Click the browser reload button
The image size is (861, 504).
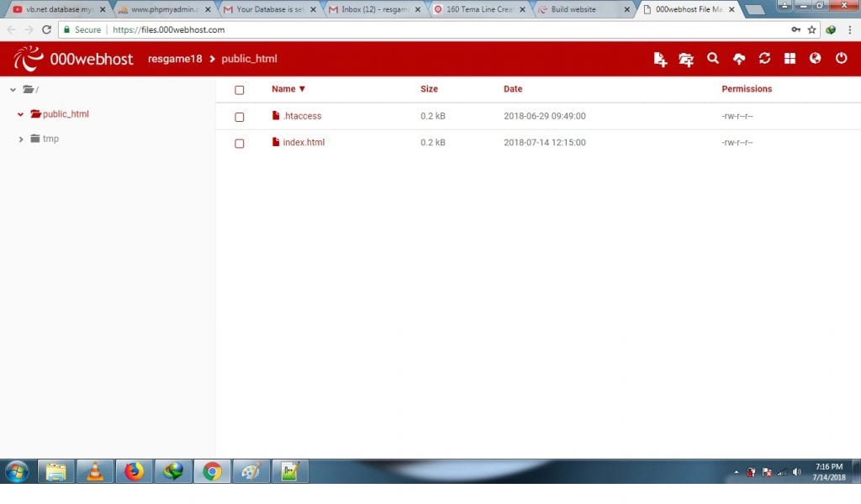point(47,29)
